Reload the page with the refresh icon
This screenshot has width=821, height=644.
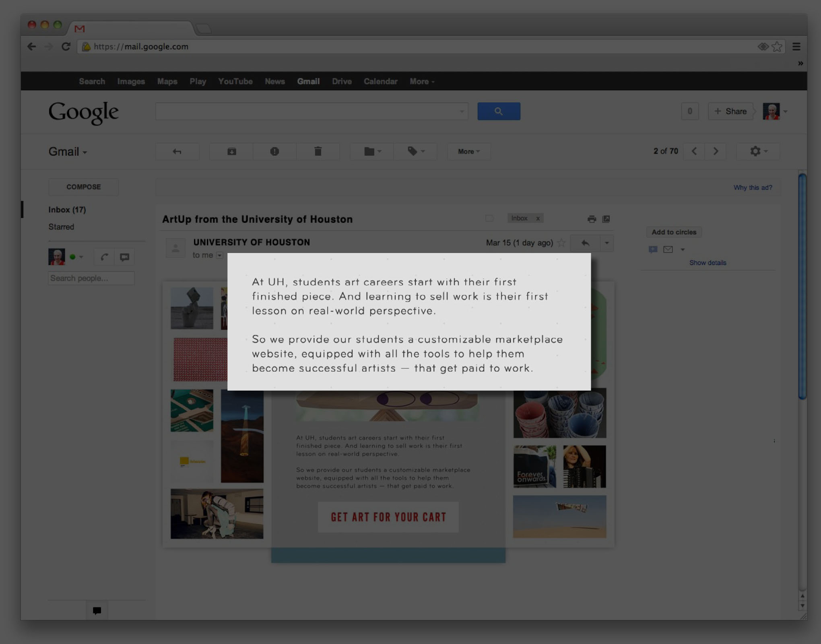pyautogui.click(x=66, y=47)
